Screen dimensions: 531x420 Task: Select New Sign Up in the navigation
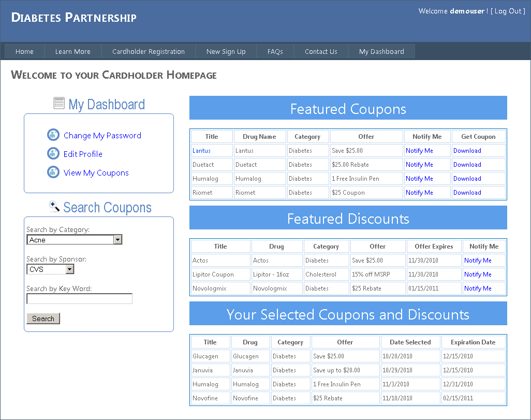coord(226,51)
